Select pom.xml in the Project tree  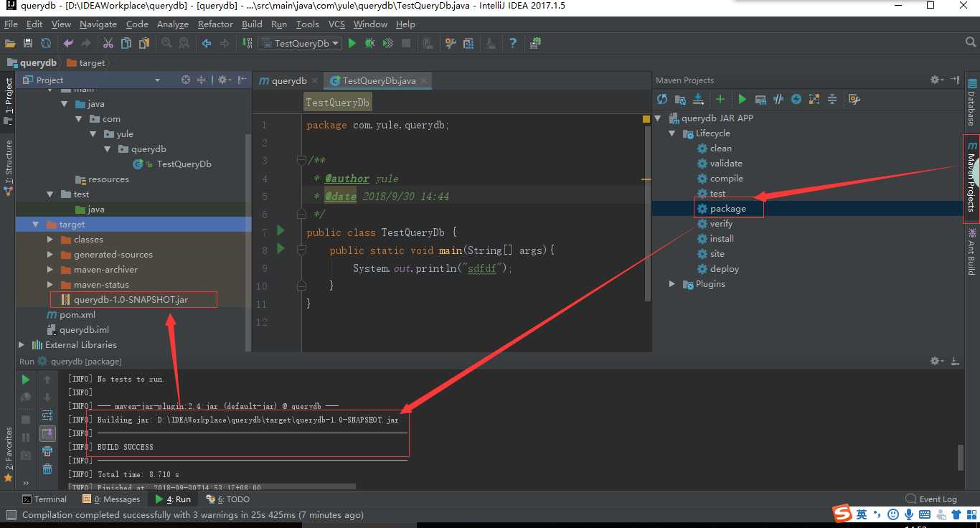(77, 315)
